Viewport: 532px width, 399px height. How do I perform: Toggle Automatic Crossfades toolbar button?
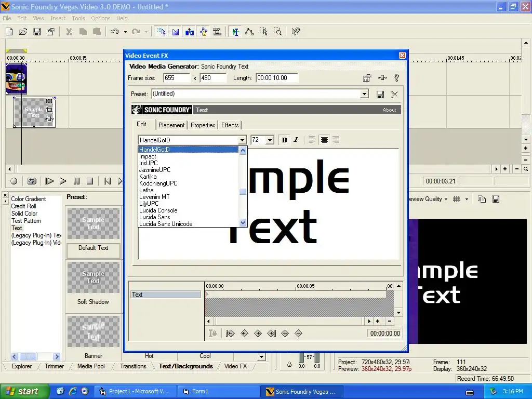[x=176, y=32]
